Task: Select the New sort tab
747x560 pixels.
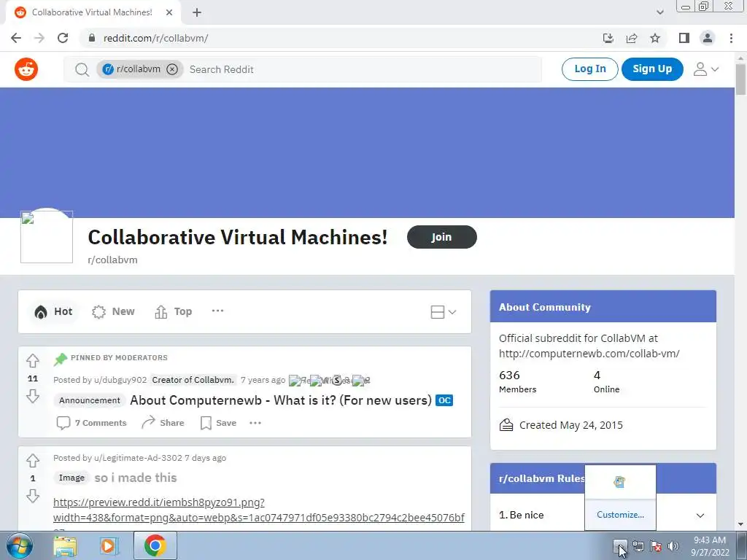Action: pyautogui.click(x=113, y=311)
